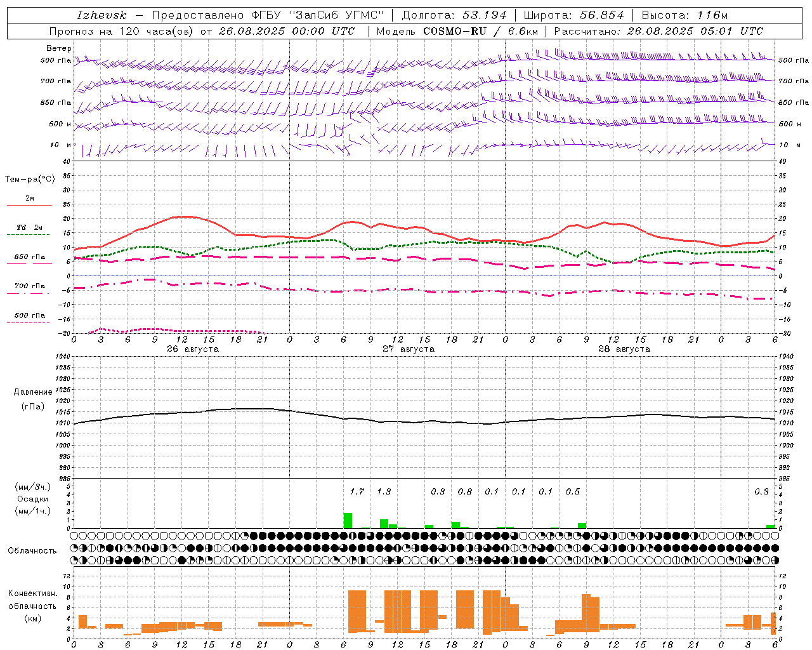812x650 pixels.
Task: Select the "Модель COSMO-RU / 6.6км" label
Action: coord(457,31)
